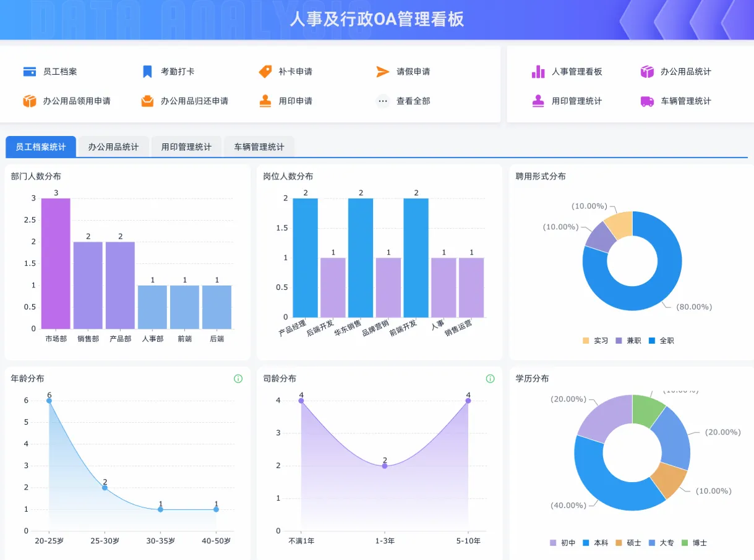Screen dimensions: 754x560
Task: Click the 市场部 bar in 部门人数分布
Action: click(x=56, y=263)
